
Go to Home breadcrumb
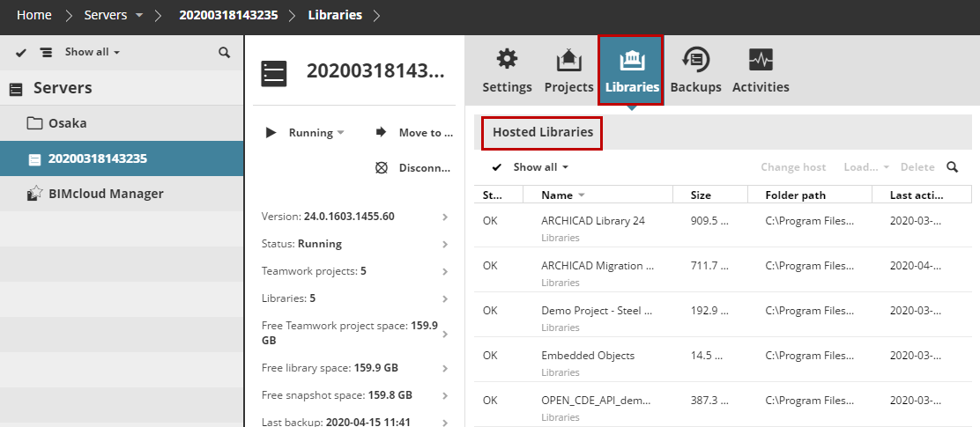point(33,15)
